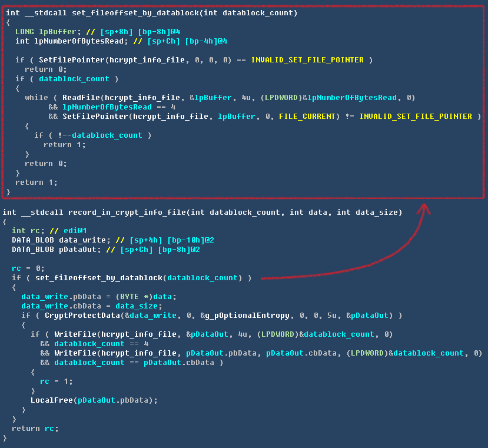Click 'data_write.cbData' assignment target
This screenshot has height=448, width=488.
(61, 306)
